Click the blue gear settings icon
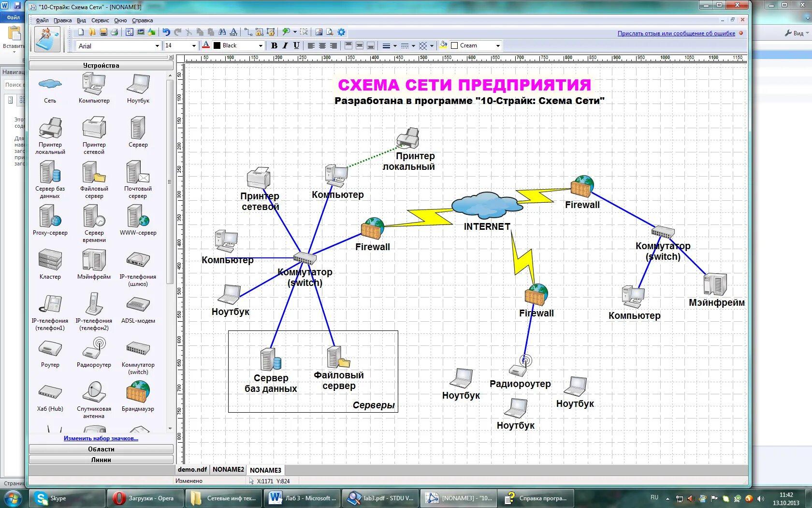 click(x=342, y=32)
